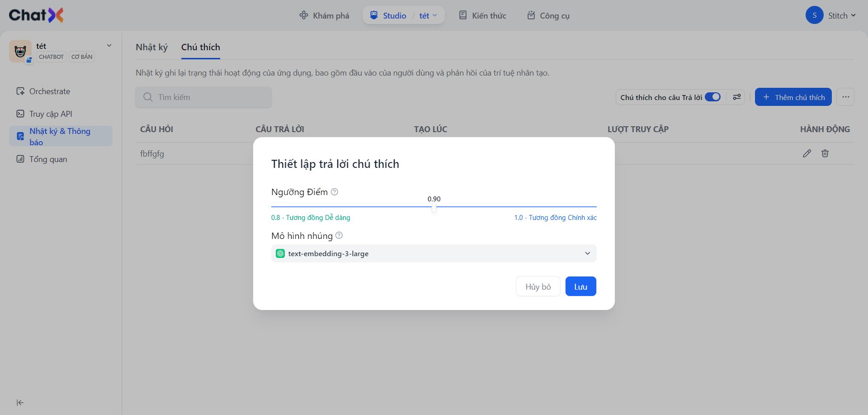Viewport: 868px width, 415px height.
Task: Click the three-dots more options button
Action: [x=845, y=97]
